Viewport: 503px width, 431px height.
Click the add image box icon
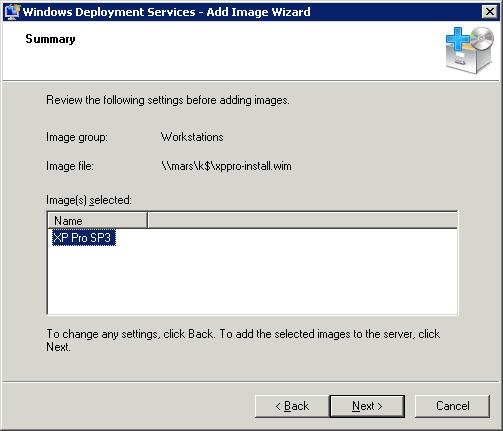470,50
